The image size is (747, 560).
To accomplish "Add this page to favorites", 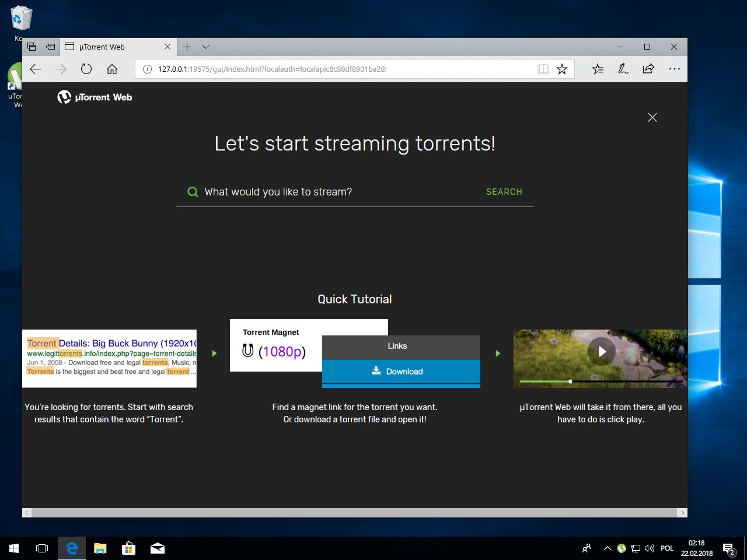I will tap(562, 69).
